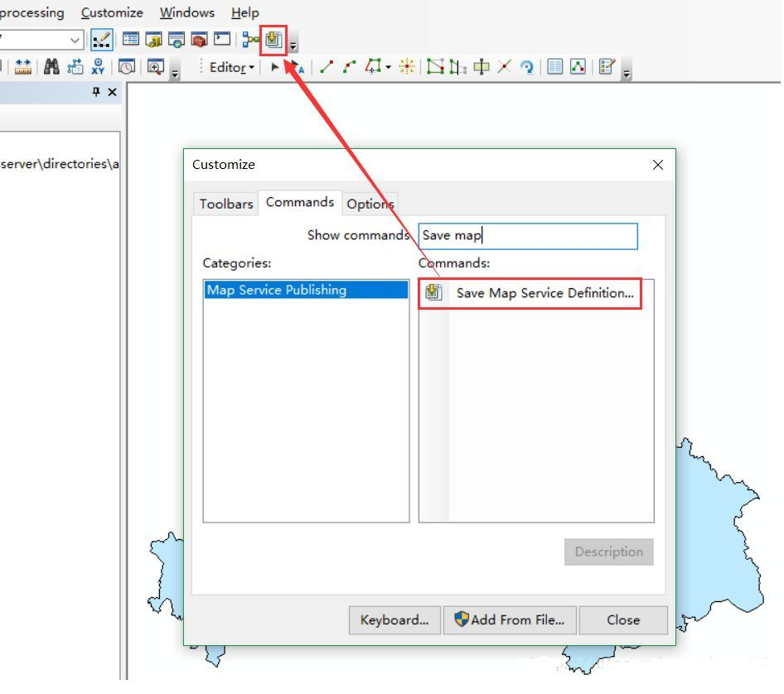Click the Find binoculars tool
The width and height of the screenshot is (784, 694).
coord(52,66)
